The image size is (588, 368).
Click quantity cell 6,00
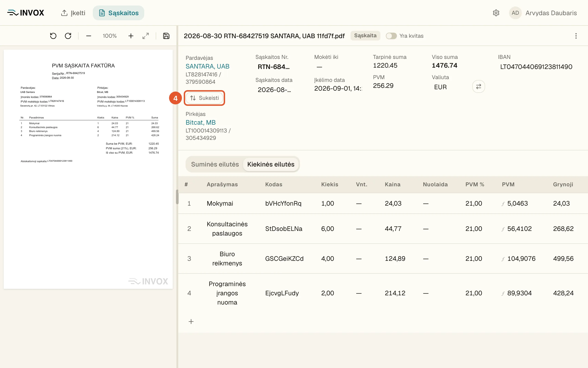[328, 229]
